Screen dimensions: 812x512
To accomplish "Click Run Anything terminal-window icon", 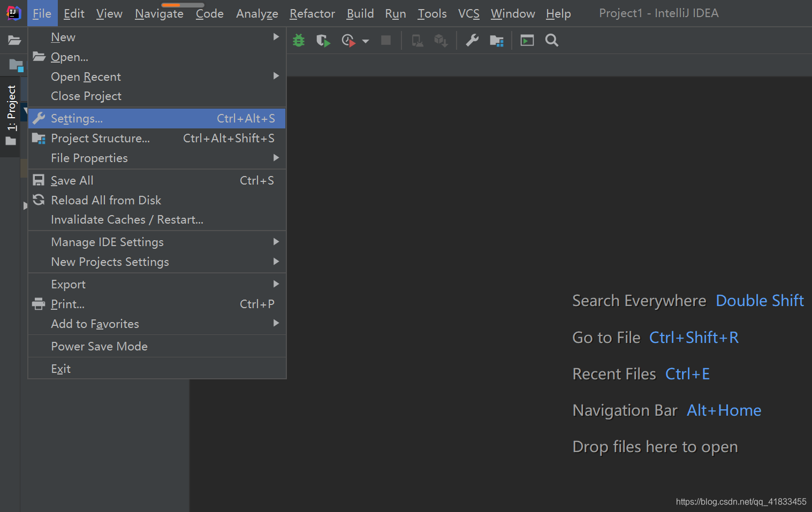I will [527, 40].
